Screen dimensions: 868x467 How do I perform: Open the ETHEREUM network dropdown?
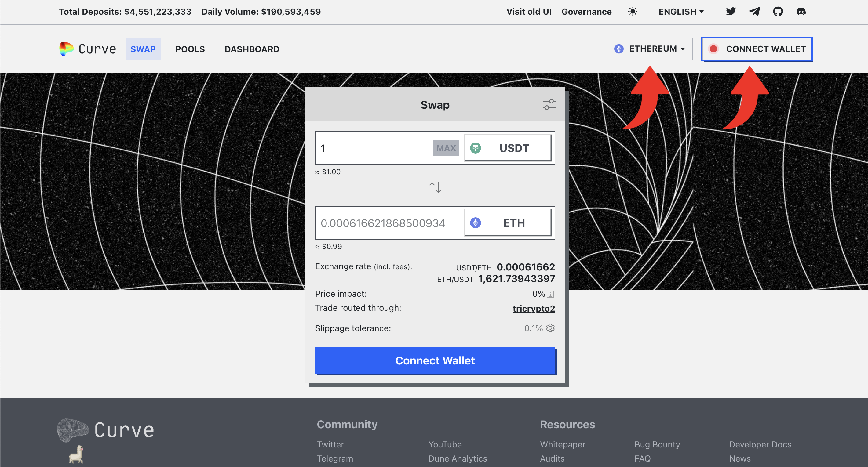650,49
